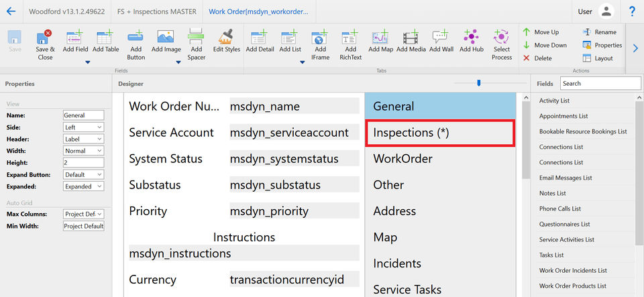Viewport: 644px width, 297px height.
Task: Click the Name input field
Action: pos(84,115)
